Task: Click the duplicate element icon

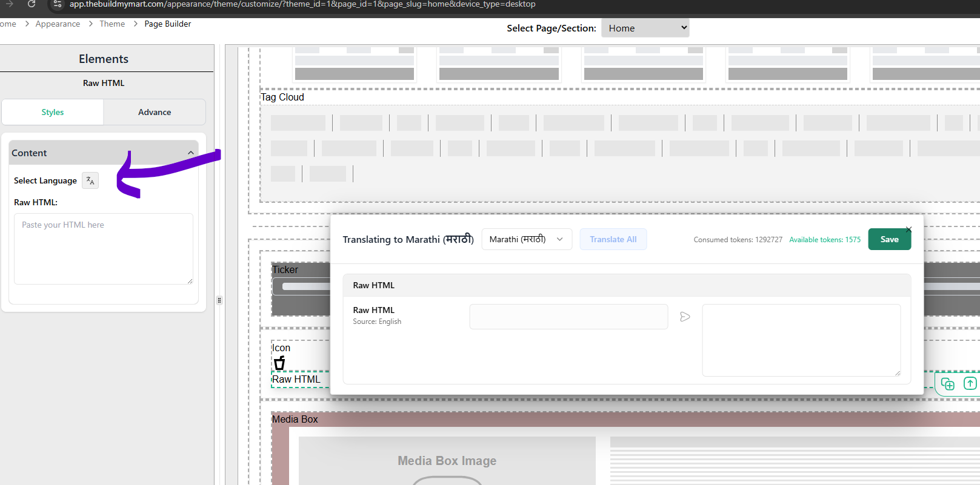Action: pos(948,384)
